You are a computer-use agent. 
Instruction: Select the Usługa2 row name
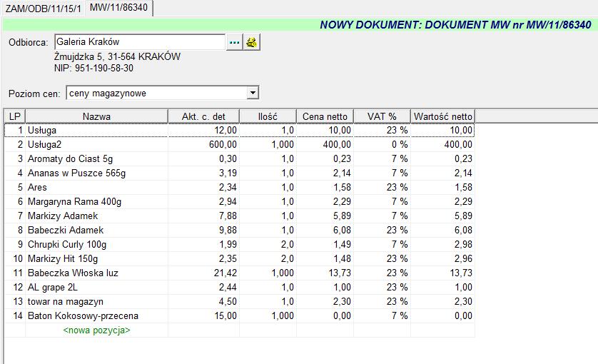click(x=96, y=145)
